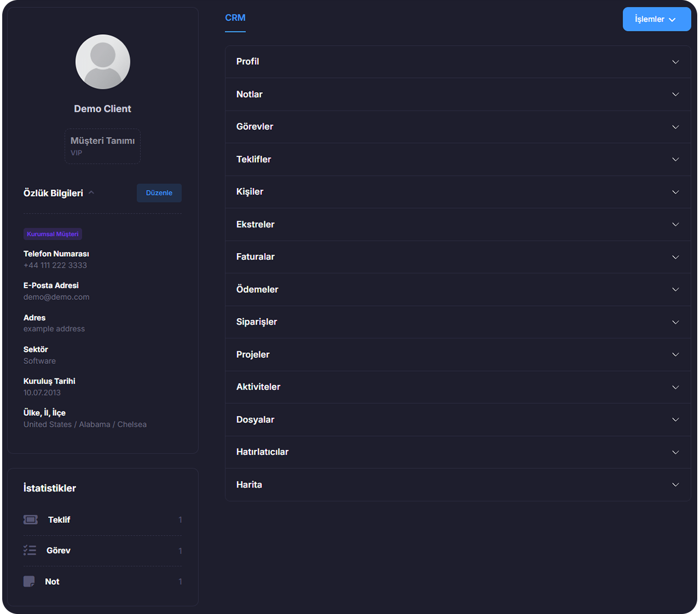This screenshot has height=614, width=700.
Task: Collapse the Özlük Bilgileri section caret
Action: point(92,193)
